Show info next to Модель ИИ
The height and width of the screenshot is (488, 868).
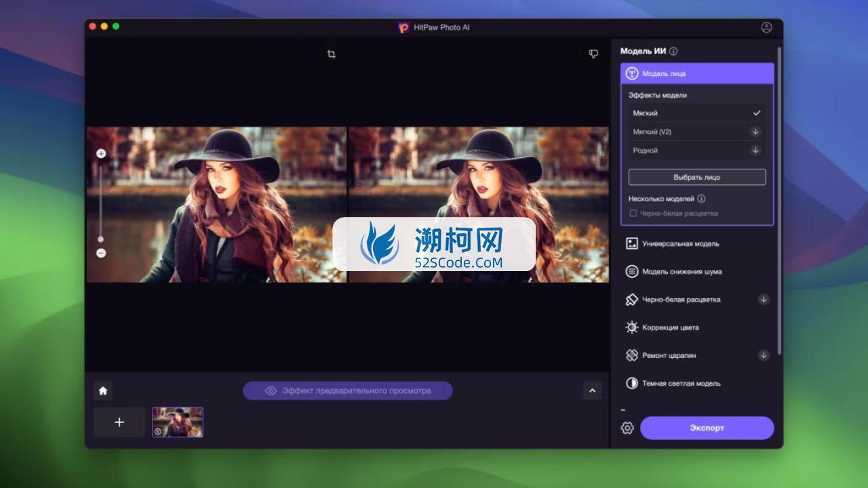pyautogui.click(x=673, y=52)
